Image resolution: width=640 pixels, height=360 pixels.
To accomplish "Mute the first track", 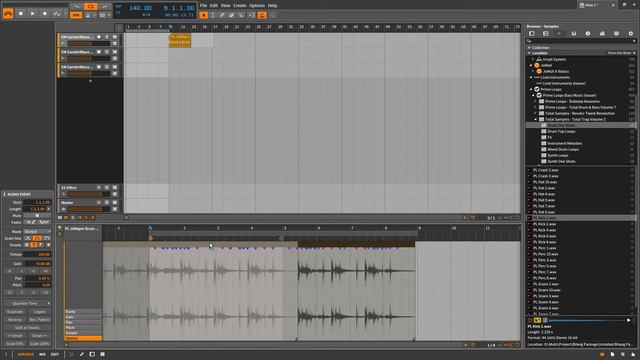I will [x=115, y=37].
